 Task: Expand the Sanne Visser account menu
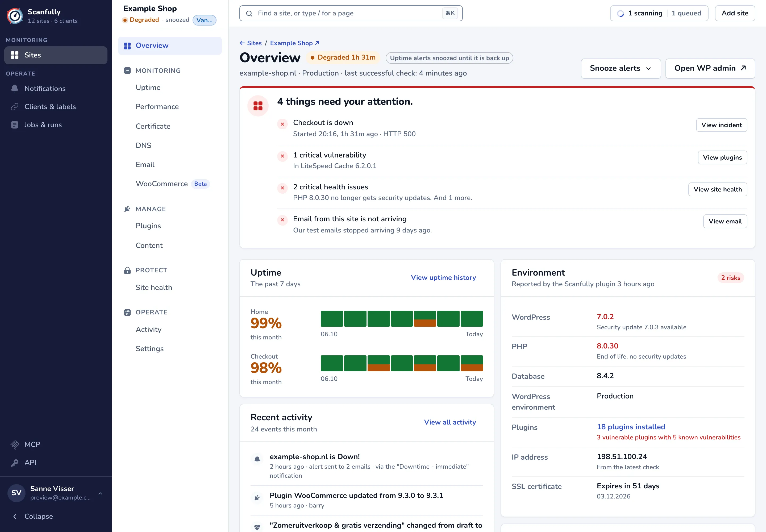(x=56, y=493)
